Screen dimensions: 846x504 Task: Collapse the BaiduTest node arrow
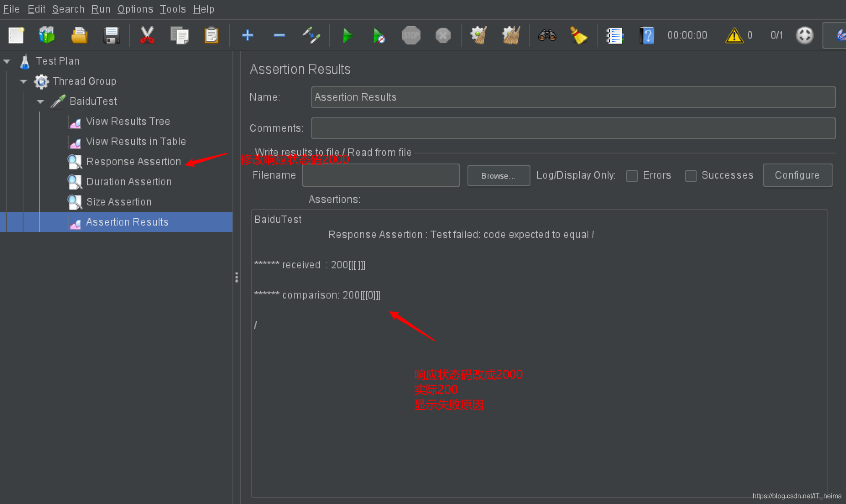pos(40,101)
